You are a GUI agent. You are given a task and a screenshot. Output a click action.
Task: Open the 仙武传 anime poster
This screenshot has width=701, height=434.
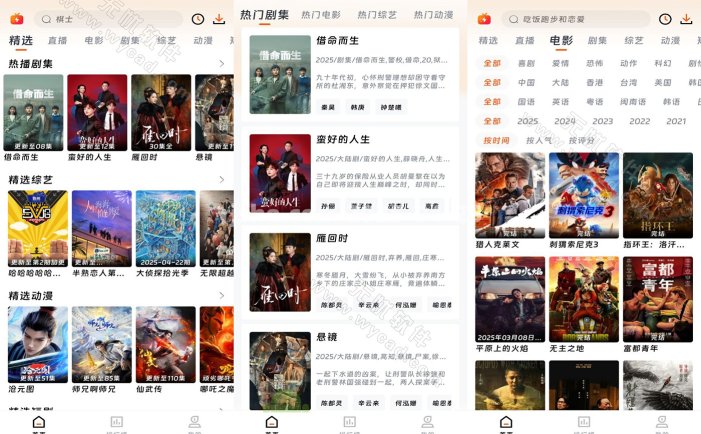166,344
